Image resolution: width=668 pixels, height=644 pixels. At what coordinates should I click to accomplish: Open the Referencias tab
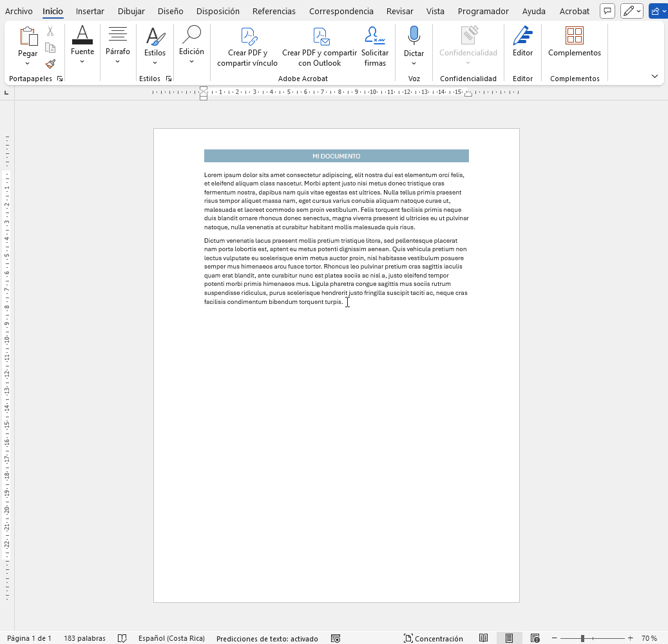pos(274,11)
